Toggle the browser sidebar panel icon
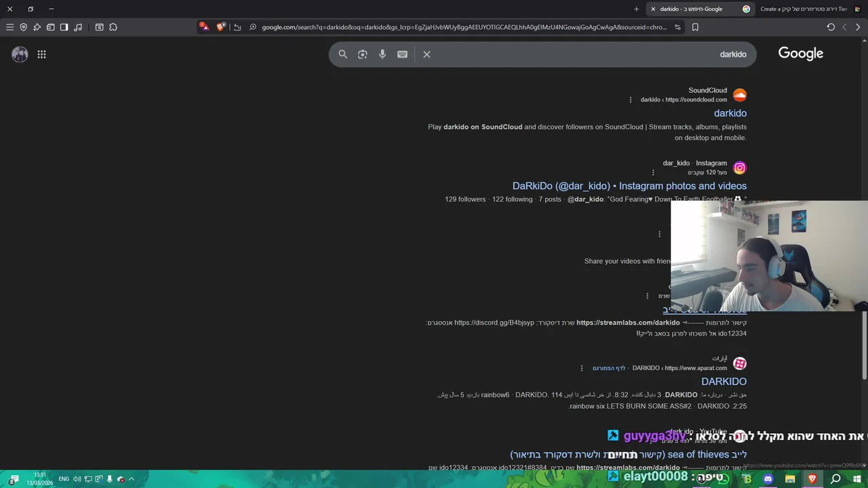This screenshot has width=868, height=488. click(x=64, y=27)
